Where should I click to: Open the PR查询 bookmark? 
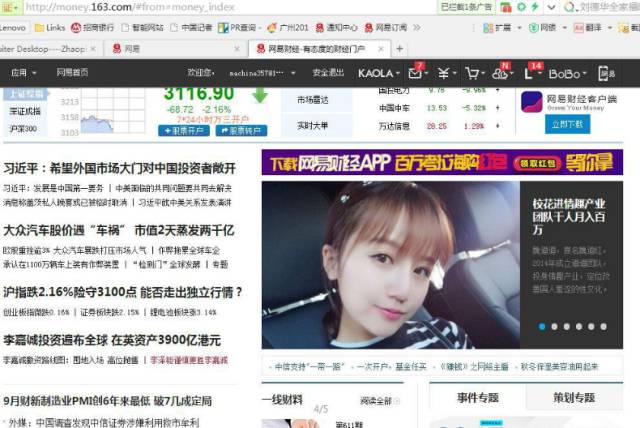(237, 28)
